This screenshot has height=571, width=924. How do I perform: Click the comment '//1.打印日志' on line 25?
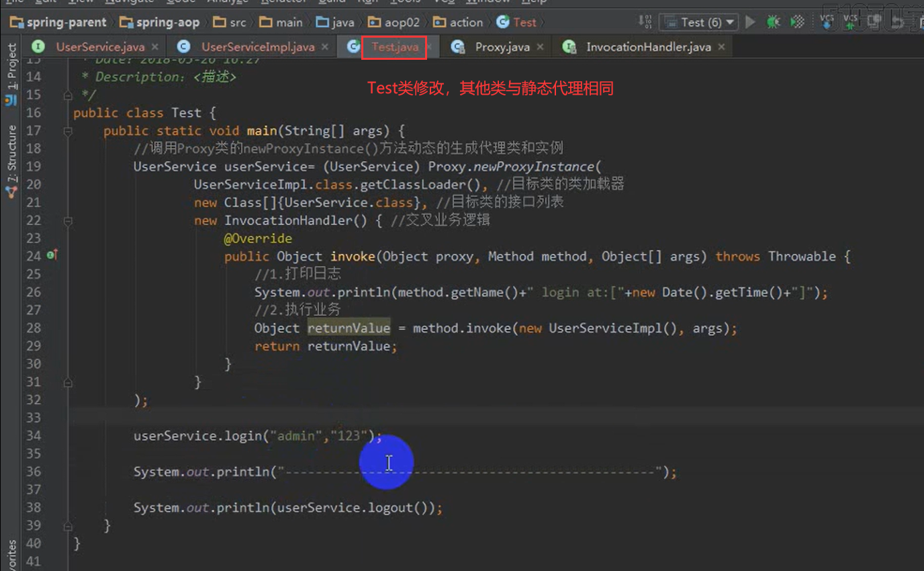point(297,274)
